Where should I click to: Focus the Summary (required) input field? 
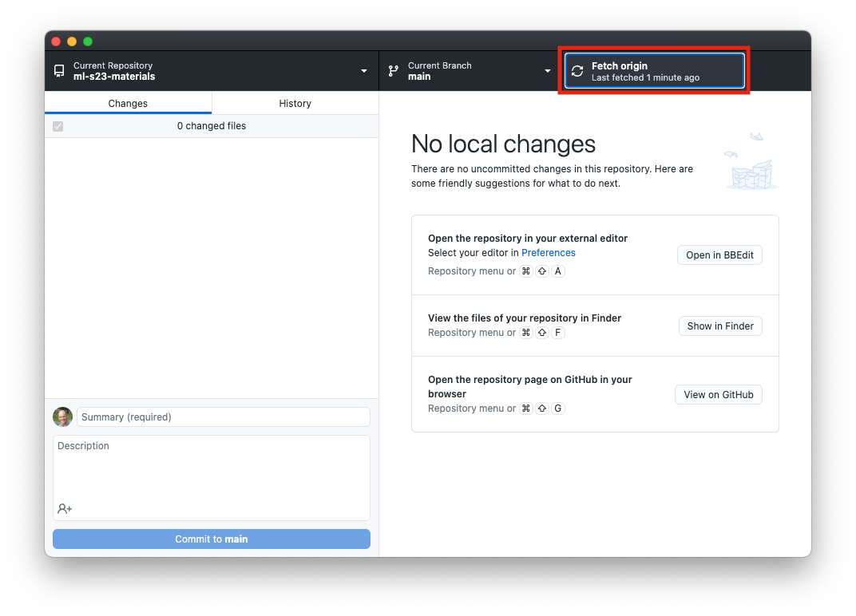tap(223, 417)
